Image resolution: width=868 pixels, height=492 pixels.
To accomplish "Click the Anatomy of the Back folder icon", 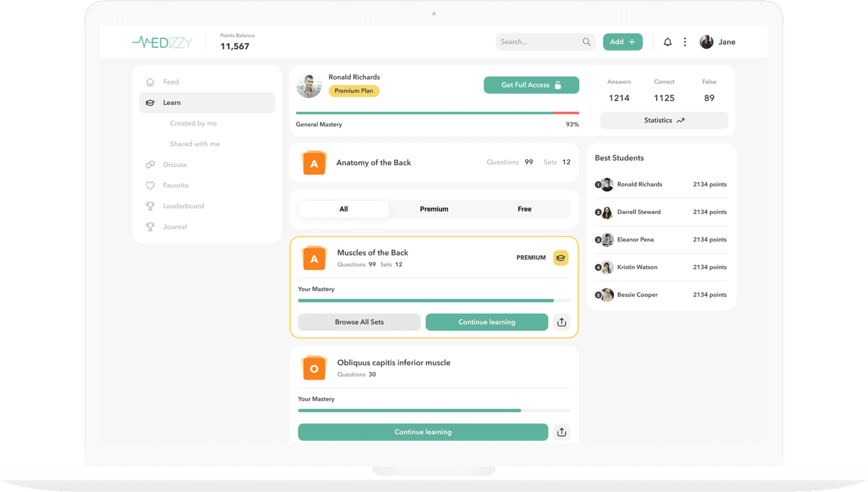I will 314,163.
